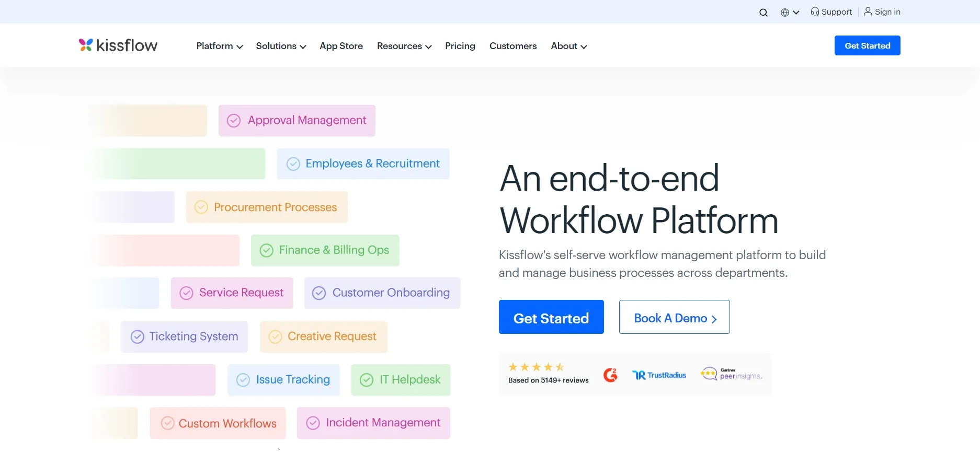This screenshot has height=465, width=980.
Task: Click the header Get Started button
Action: pos(867,45)
